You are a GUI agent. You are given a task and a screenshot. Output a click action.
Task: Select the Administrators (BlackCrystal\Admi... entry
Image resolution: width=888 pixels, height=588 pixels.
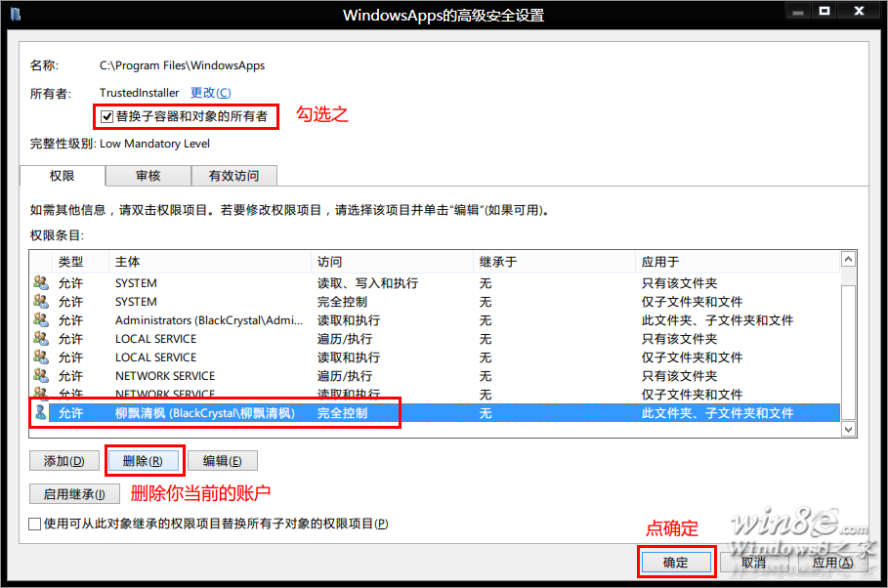click(435, 320)
